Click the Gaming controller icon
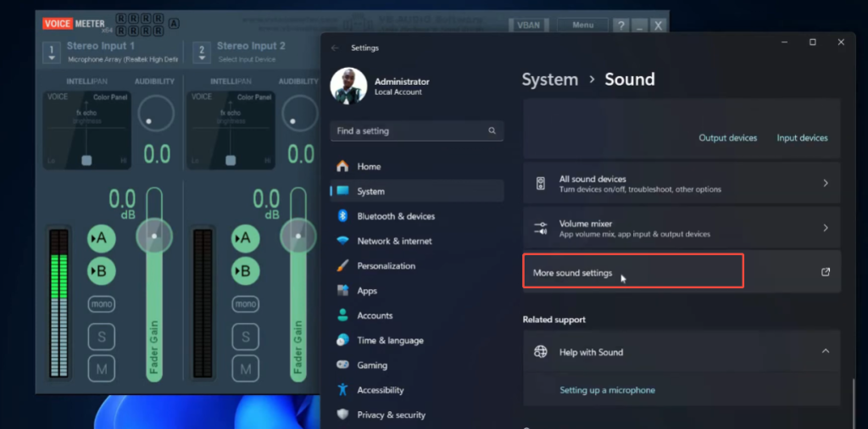The image size is (868, 429). pyautogui.click(x=342, y=365)
